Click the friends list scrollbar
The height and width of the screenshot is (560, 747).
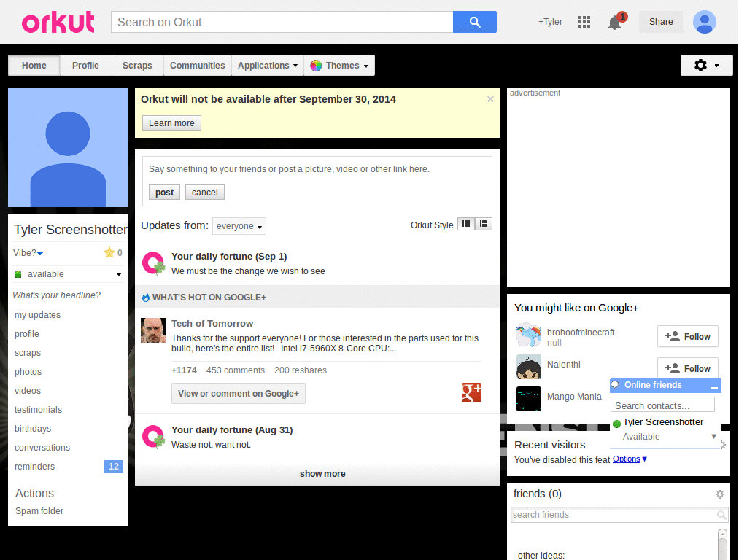[x=722, y=544]
